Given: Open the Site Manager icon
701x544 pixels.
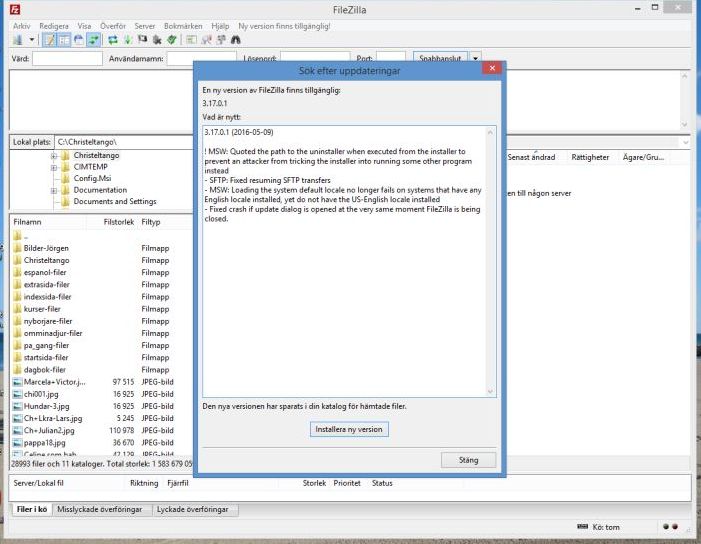Looking at the screenshot, I should (18, 40).
